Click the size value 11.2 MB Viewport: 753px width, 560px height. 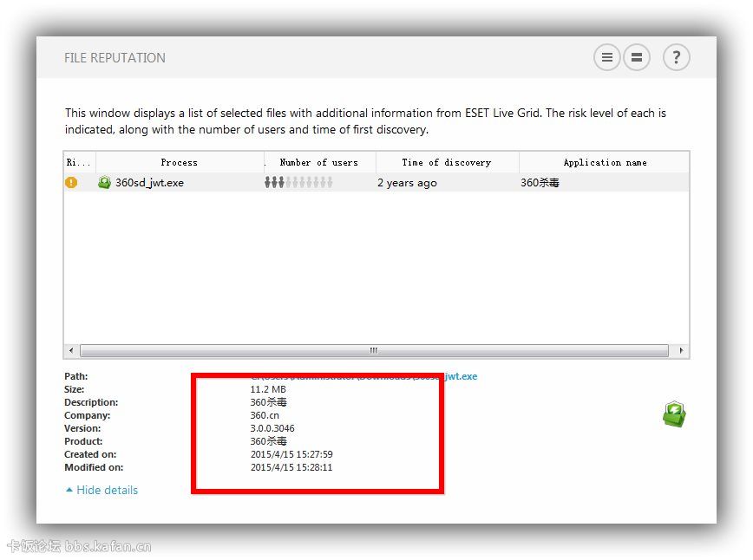point(268,389)
